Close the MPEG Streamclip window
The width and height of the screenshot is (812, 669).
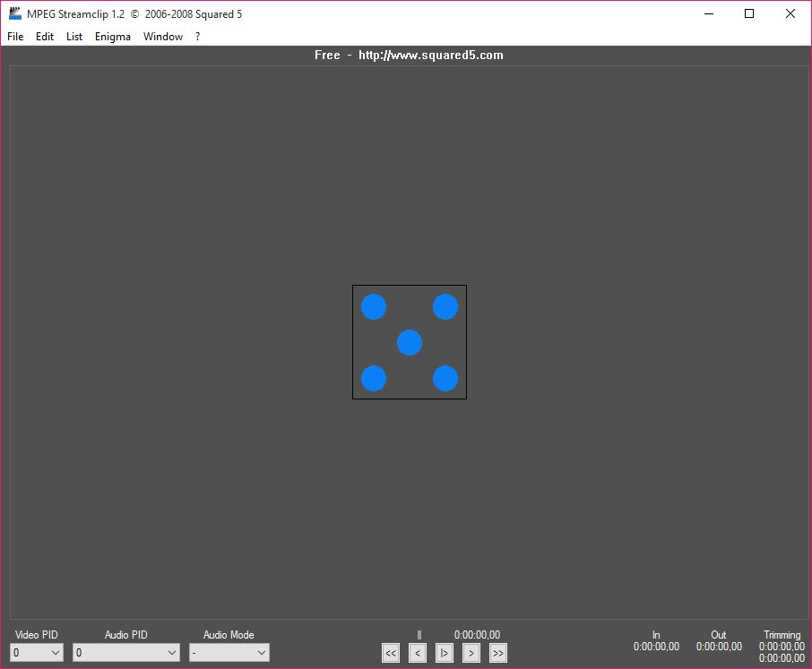pos(790,13)
